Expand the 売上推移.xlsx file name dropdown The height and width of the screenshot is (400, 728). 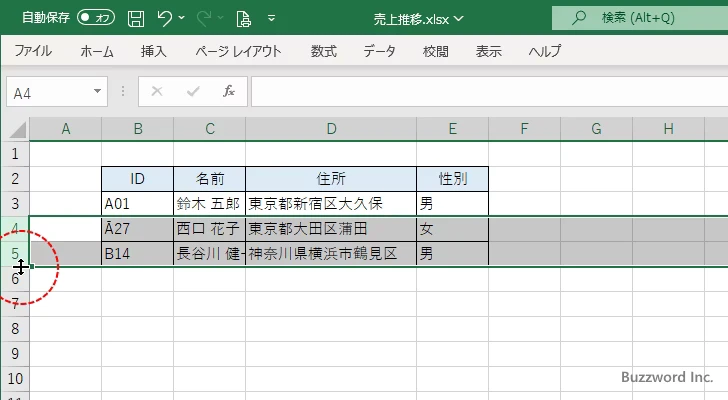[x=459, y=19]
